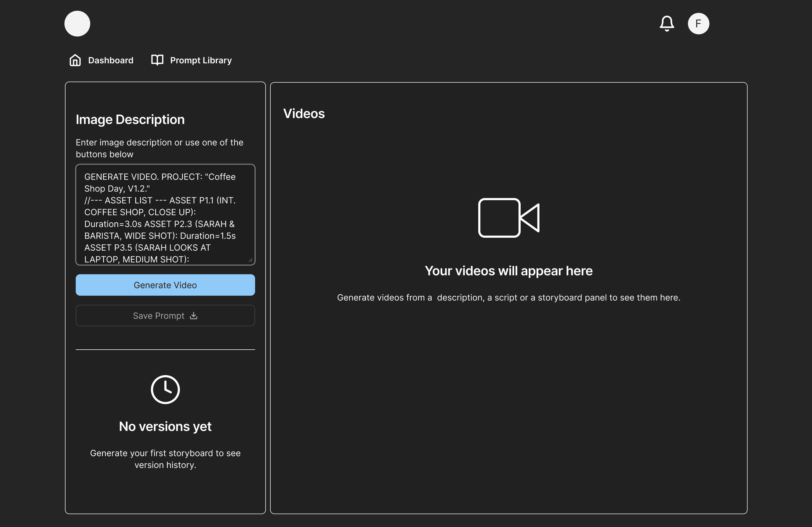
Task: Open the F user avatar
Action: pos(698,24)
